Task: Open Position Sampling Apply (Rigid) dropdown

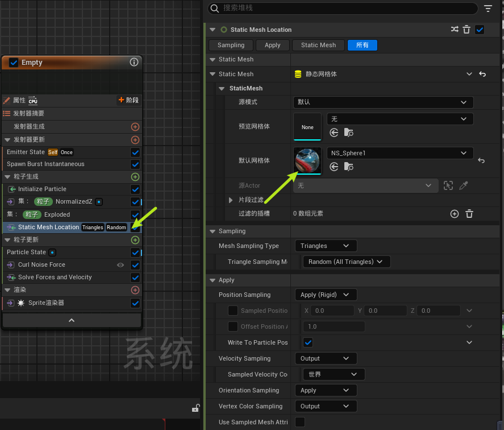Action: [x=326, y=295]
